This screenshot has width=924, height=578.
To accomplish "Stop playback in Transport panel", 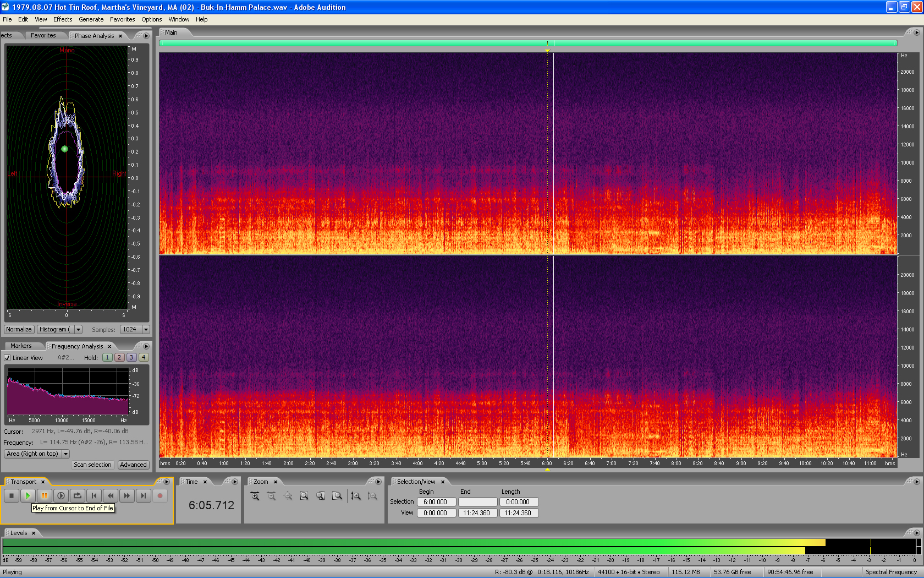I will coord(12,495).
